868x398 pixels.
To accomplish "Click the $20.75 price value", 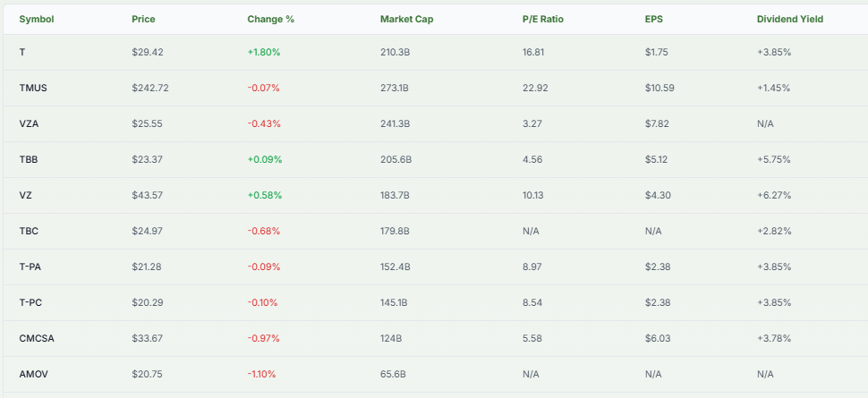I will (148, 374).
